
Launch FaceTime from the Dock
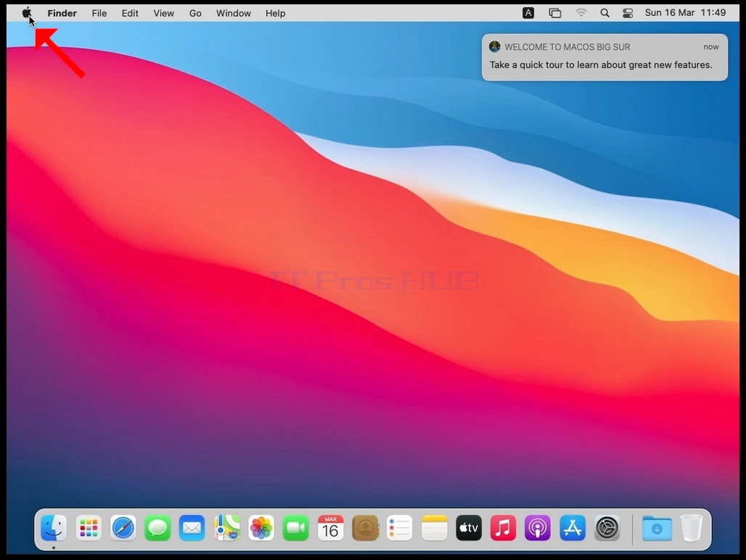(296, 527)
